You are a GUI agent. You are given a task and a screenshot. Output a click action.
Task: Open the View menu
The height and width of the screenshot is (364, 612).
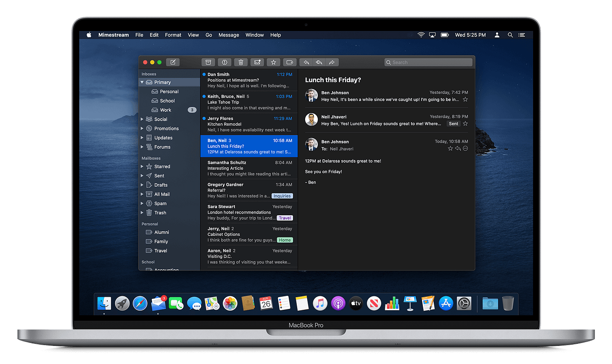(x=193, y=35)
